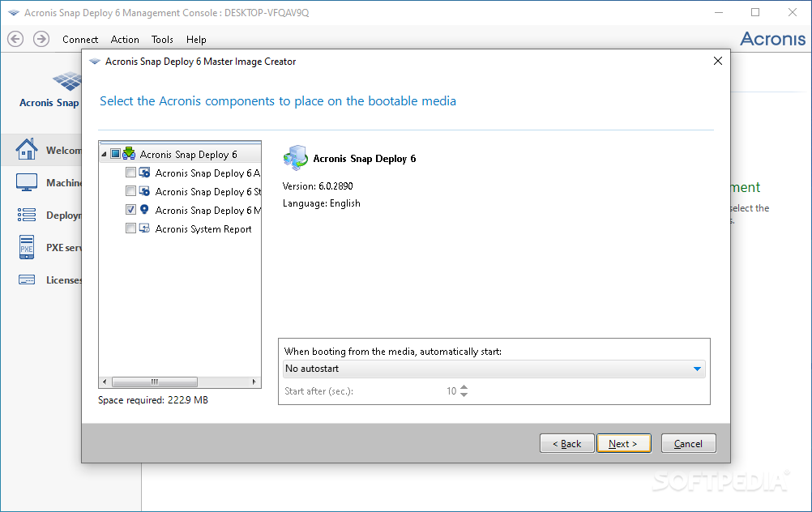Click the tree scrollbar right arrow
The image size is (812, 512).
(254, 382)
